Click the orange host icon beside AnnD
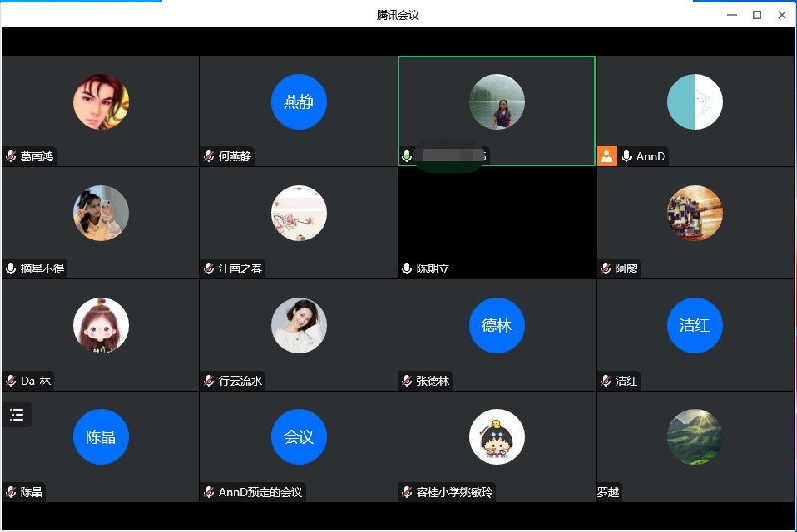The image size is (797, 532). click(606, 156)
